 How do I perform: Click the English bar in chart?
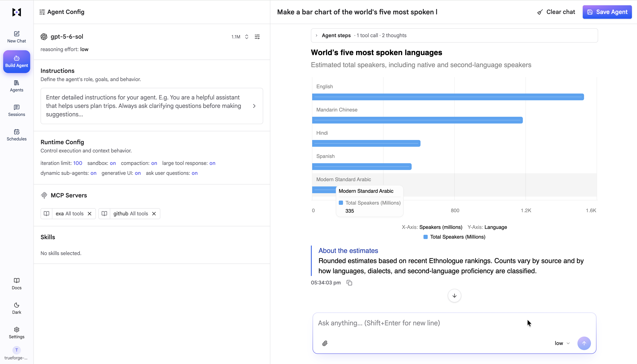click(448, 97)
